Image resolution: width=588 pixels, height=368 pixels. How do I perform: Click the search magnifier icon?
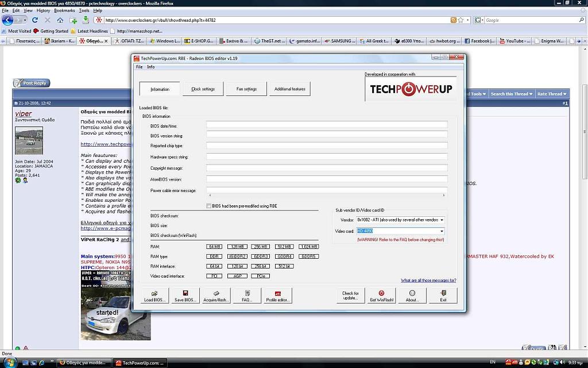tap(581, 20)
